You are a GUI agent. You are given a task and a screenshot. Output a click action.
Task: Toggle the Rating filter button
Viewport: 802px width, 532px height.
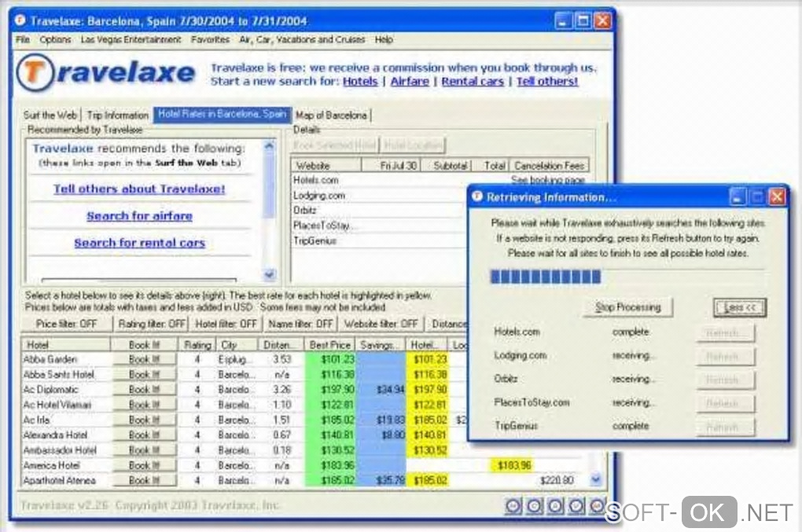[x=152, y=324]
